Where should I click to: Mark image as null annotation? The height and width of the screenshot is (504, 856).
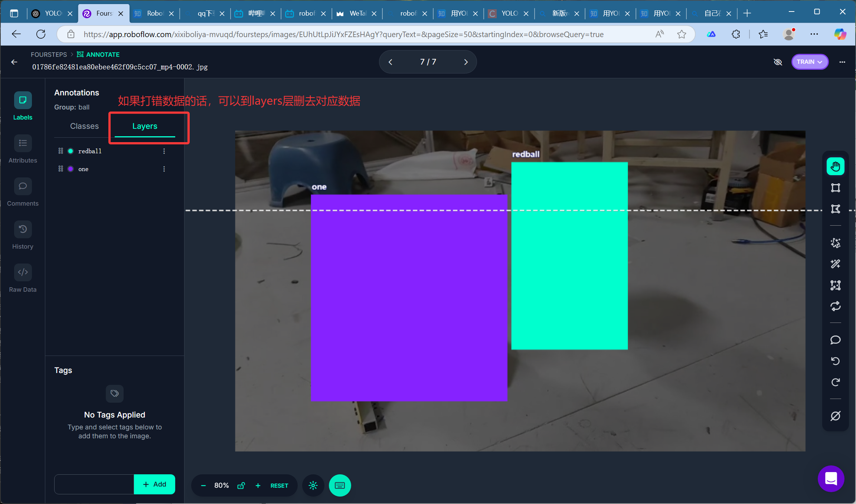835,416
